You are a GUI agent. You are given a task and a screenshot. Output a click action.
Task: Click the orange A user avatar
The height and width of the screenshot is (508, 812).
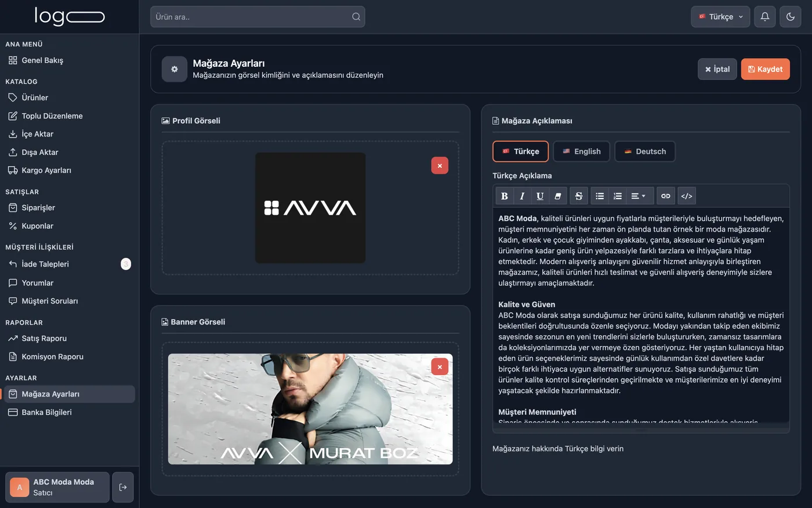coord(20,487)
